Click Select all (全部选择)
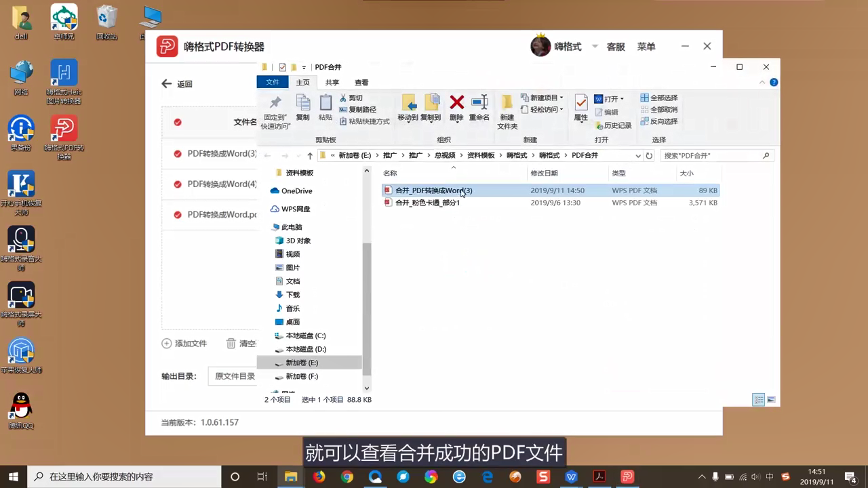 (658, 98)
